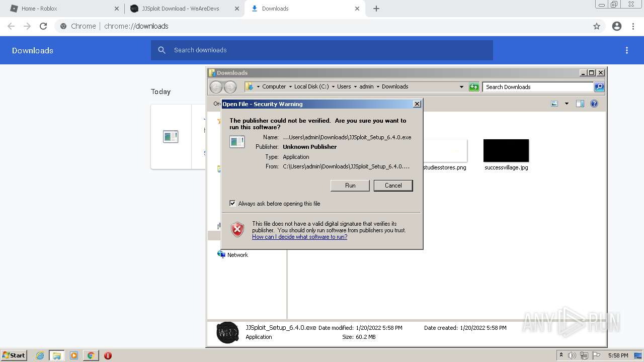Viewport: 644px width, 362px height.
Task: Open 'How can I decide what software to run?' link
Action: pos(299,237)
